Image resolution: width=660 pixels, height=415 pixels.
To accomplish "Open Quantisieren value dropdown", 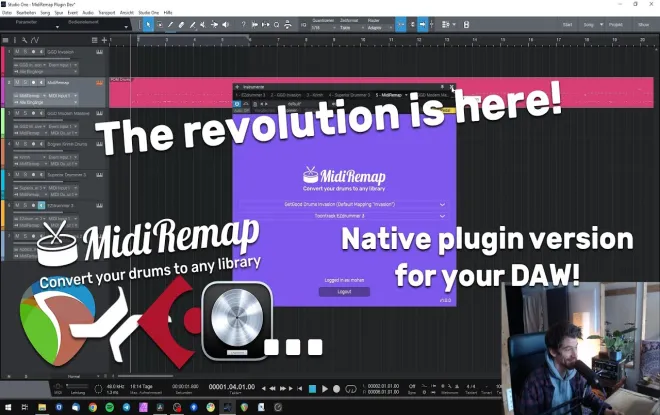I will point(323,28).
